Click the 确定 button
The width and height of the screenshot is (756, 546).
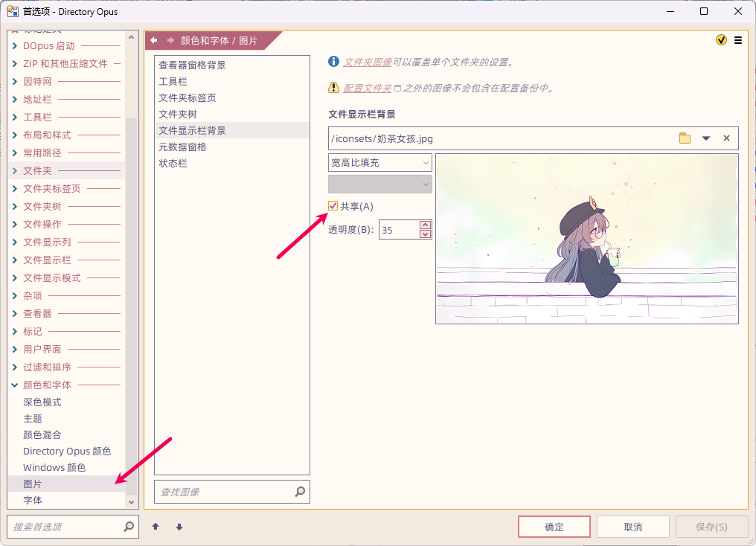[554, 527]
